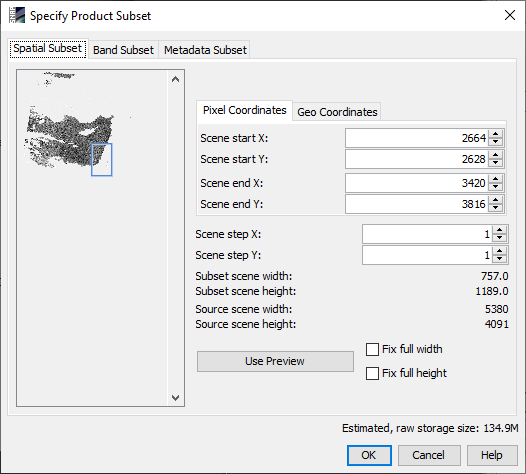
Task: Decrease Scene start Y with down arrow
Action: click(495, 163)
